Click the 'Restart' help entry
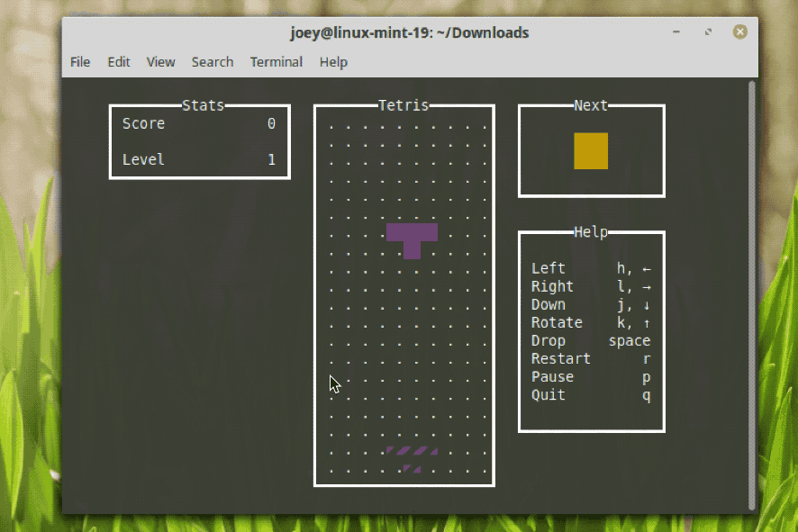 (561, 358)
